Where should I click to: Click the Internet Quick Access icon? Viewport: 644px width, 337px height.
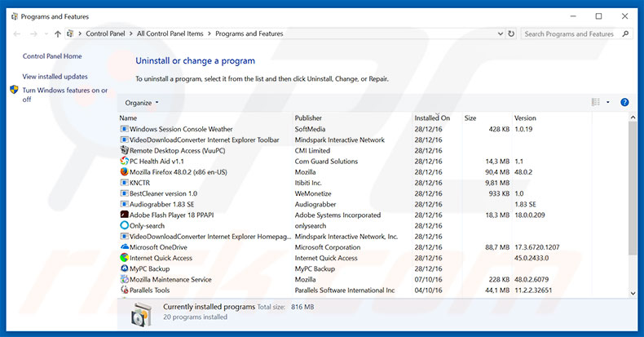(124, 258)
